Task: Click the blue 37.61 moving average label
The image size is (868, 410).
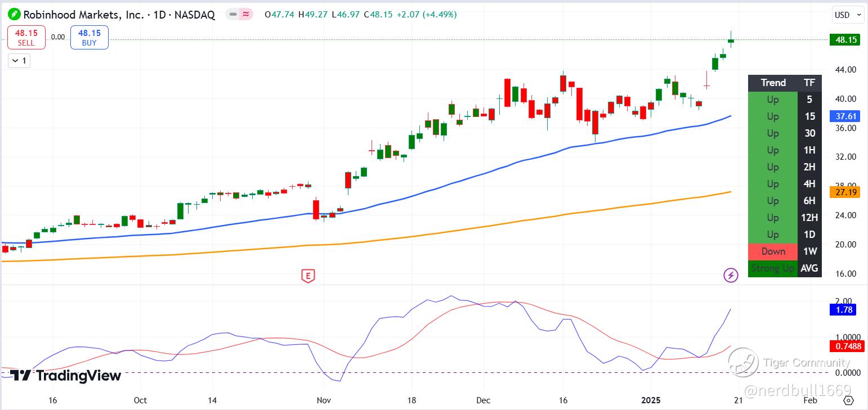Action: (845, 116)
